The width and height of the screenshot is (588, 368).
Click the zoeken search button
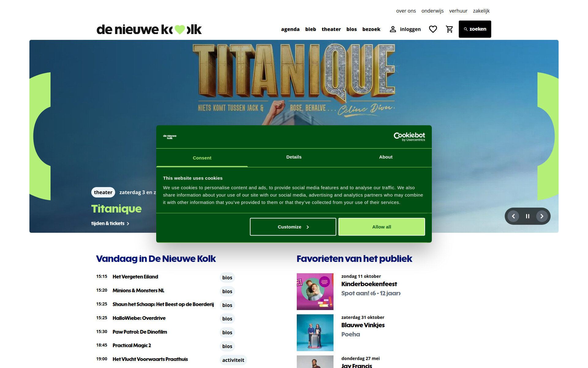475,29
